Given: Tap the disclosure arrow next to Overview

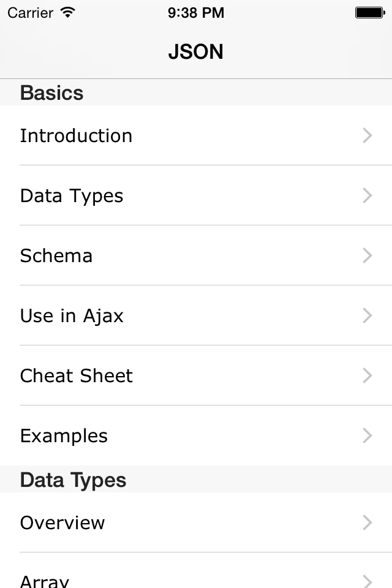Looking at the screenshot, I should [367, 522].
